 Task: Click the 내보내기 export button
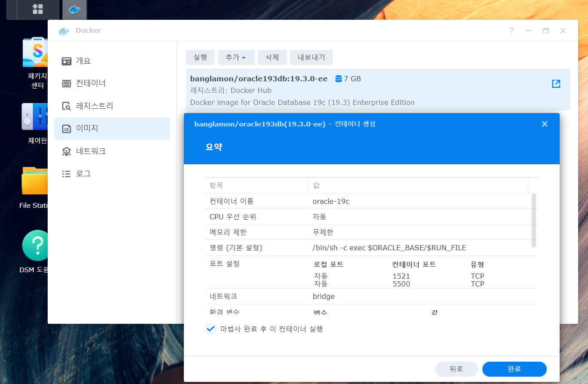click(311, 57)
